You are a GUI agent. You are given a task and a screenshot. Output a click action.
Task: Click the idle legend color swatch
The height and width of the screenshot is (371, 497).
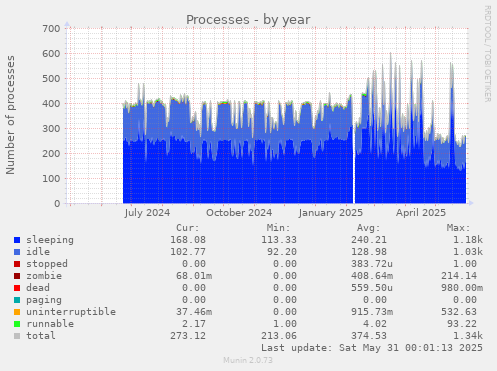(x=17, y=252)
